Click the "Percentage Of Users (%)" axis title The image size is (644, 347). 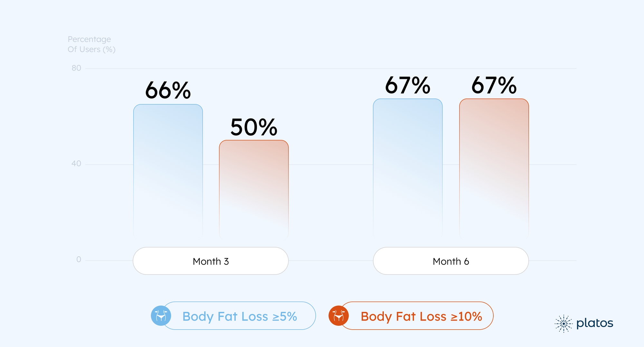pos(91,44)
